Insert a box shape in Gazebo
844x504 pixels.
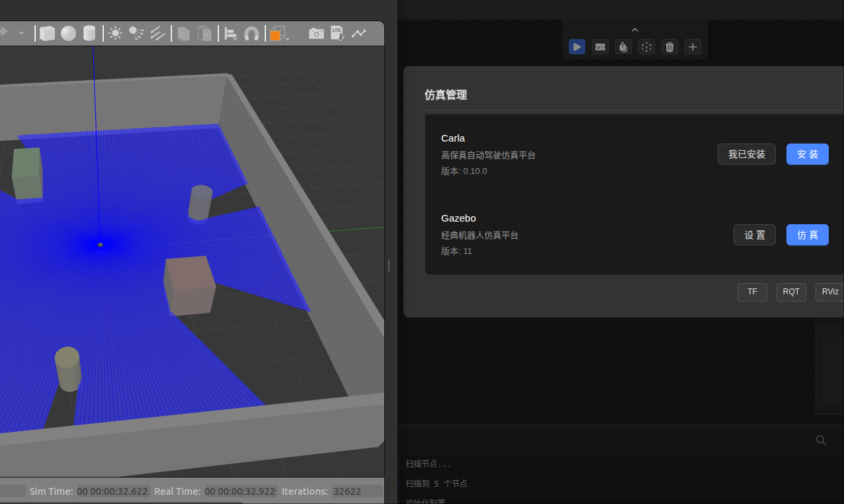(x=47, y=33)
